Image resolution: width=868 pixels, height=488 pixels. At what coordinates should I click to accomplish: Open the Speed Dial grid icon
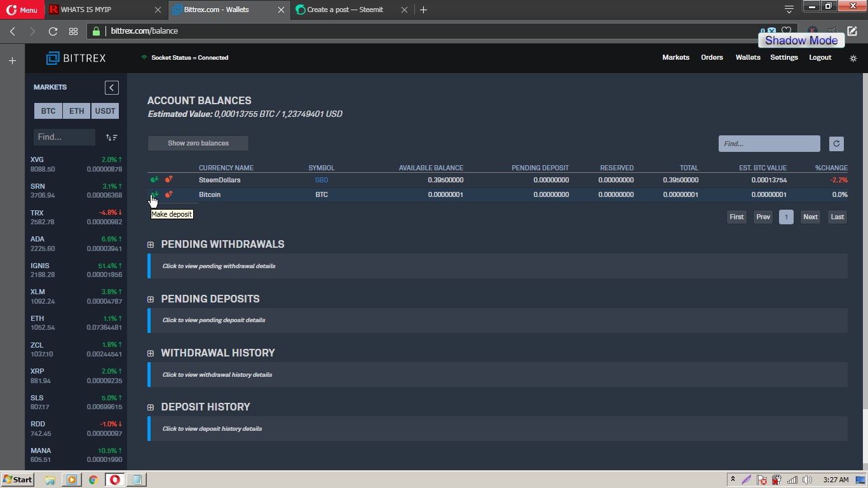(x=73, y=31)
